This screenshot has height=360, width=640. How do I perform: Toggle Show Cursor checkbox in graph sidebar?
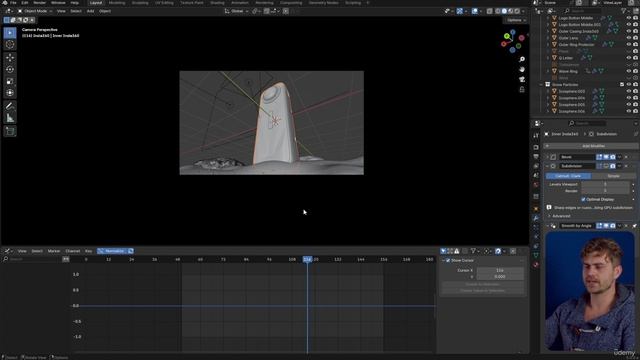448,260
